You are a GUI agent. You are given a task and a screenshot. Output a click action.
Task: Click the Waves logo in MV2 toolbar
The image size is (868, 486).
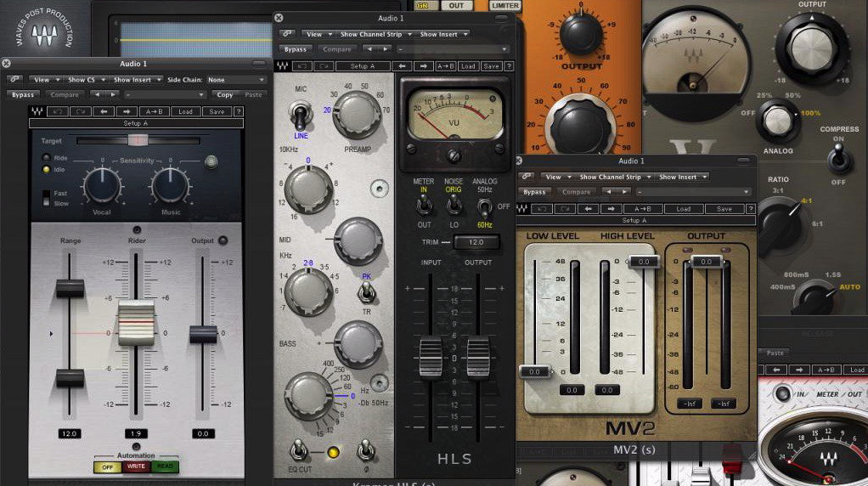(522, 209)
